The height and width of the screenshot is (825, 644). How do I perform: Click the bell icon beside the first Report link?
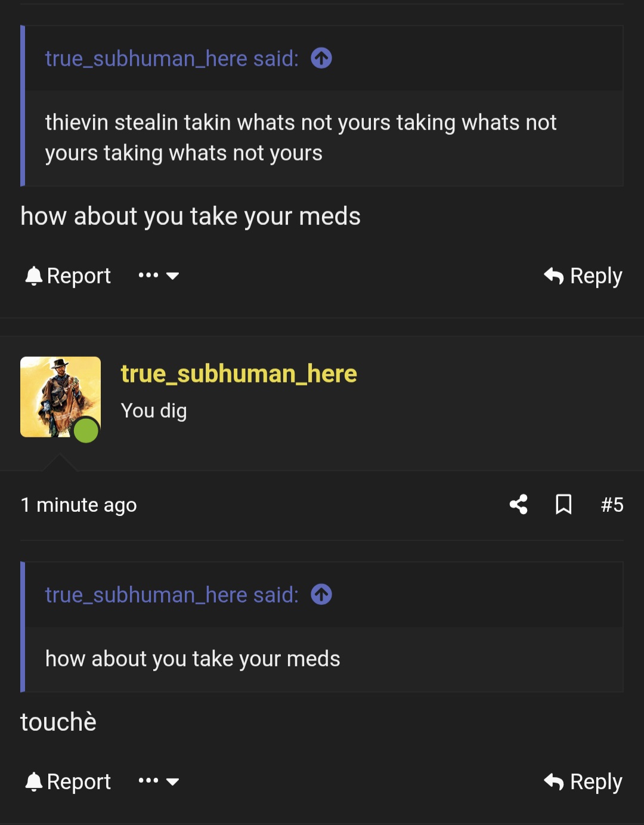point(33,276)
